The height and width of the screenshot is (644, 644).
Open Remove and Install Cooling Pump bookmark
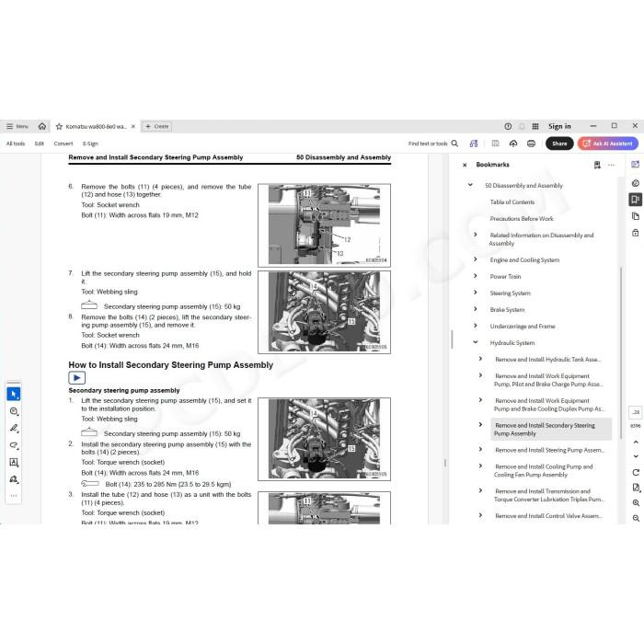pyautogui.click(x=543, y=471)
